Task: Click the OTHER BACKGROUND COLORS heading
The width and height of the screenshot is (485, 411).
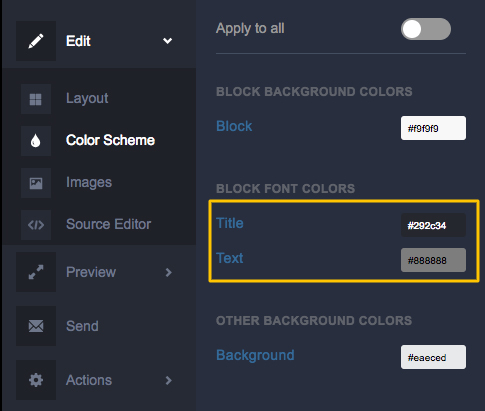Action: click(x=314, y=321)
